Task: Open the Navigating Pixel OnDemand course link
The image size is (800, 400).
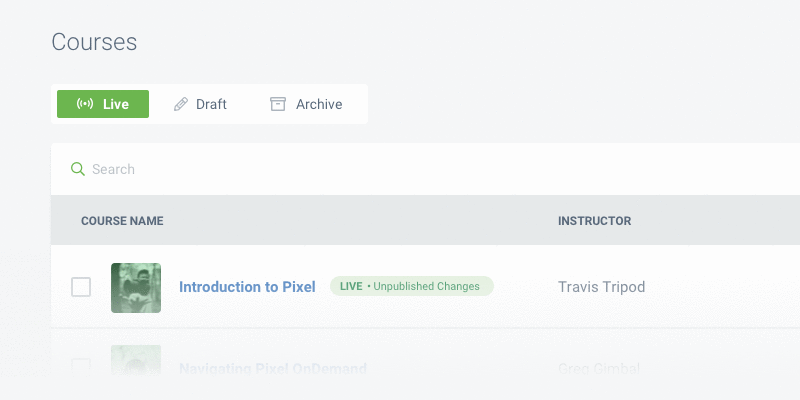Action: 272,369
